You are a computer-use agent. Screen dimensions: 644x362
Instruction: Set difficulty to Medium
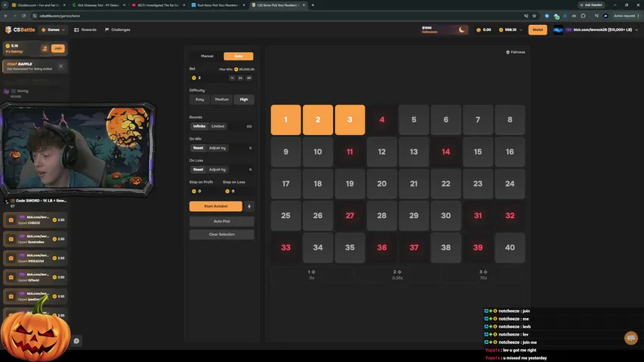(222, 100)
